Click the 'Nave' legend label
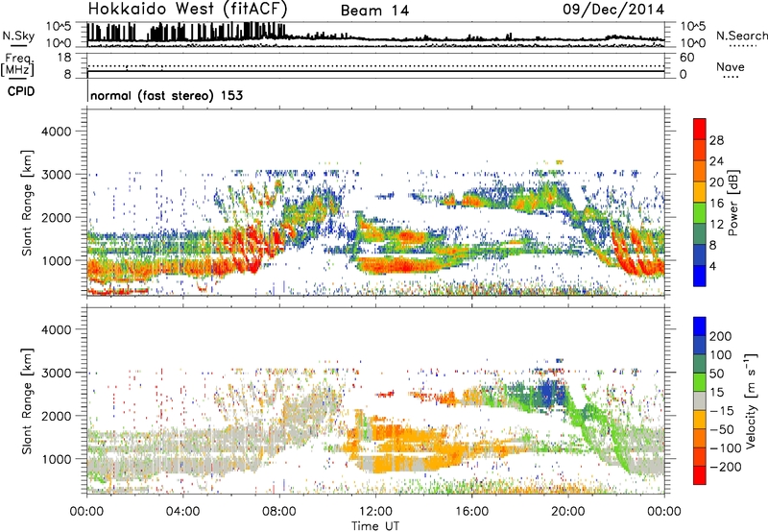This screenshot has height=532, width=768. pos(730,66)
